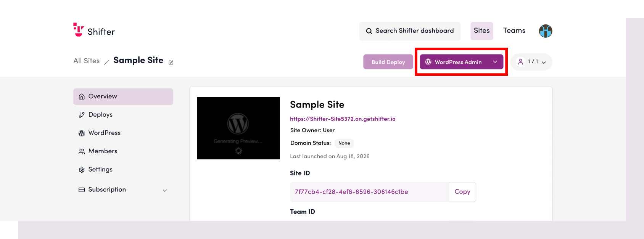Click the Site ID label
The height and width of the screenshot is (239, 644).
tap(300, 173)
